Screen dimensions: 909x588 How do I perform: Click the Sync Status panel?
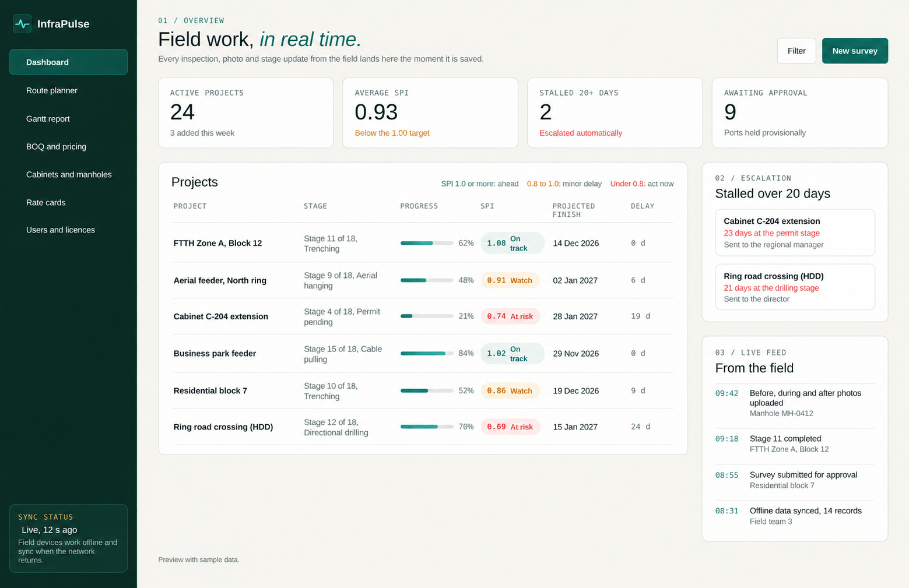click(68, 538)
